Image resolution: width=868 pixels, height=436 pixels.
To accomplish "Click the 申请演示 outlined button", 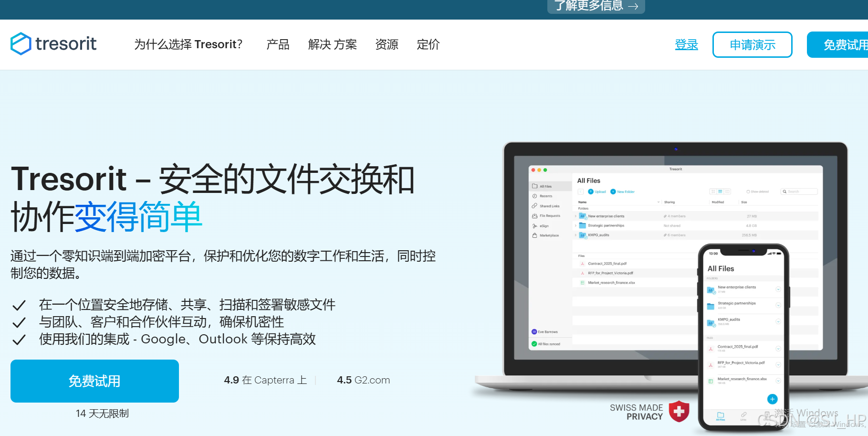I will 752,45.
